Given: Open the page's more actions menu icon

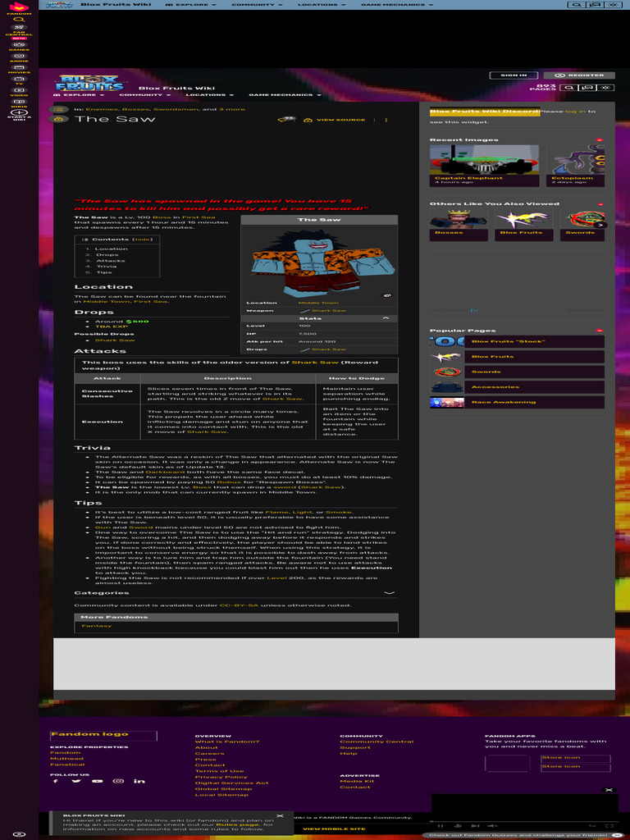Looking at the screenshot, I should [x=386, y=120].
